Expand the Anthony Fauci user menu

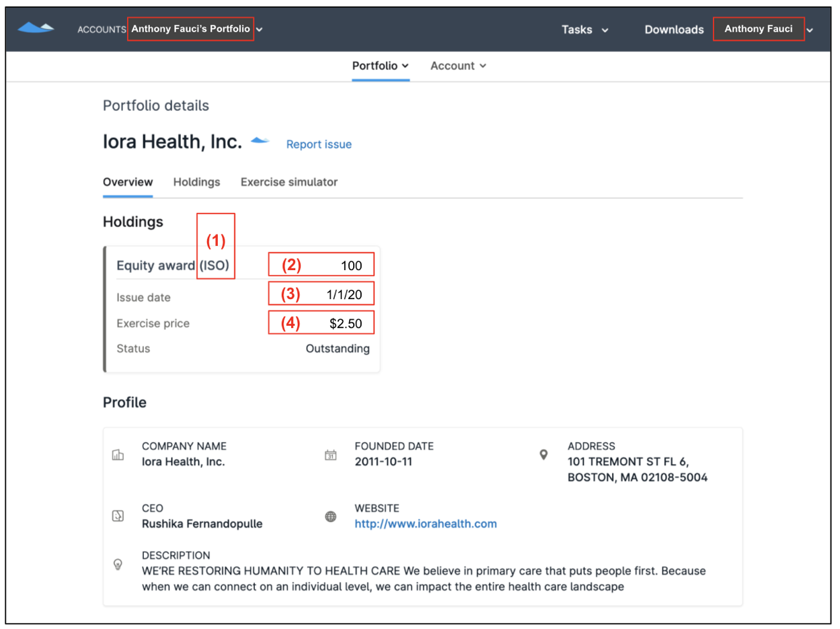click(809, 30)
